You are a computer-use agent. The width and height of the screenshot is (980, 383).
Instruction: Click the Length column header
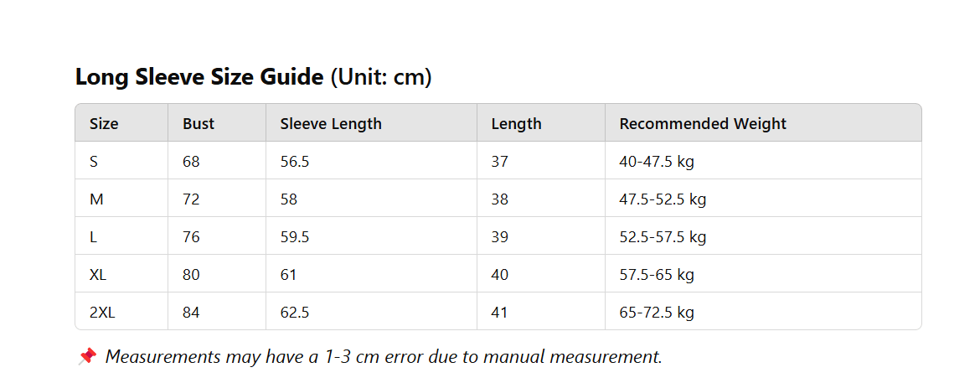[516, 124]
